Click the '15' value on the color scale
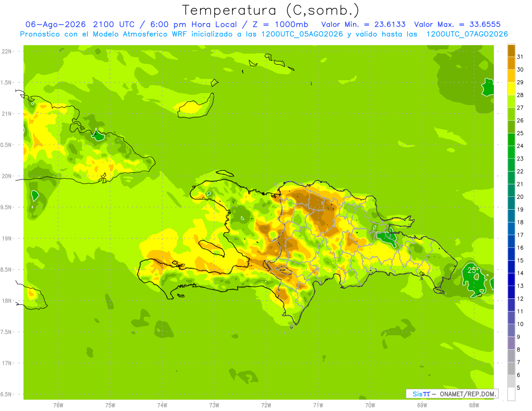Image resolution: width=532 pixels, height=411 pixels. coord(520,260)
